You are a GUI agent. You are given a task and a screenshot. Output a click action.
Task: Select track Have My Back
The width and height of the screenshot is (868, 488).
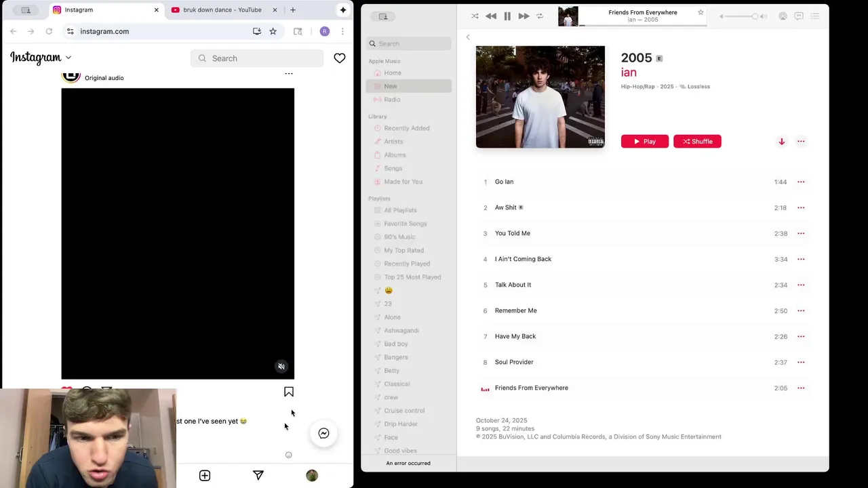coord(643,336)
